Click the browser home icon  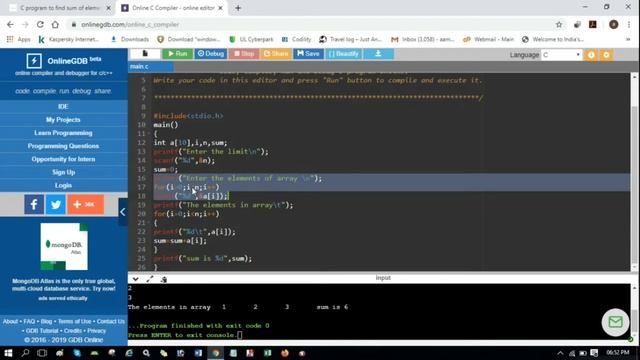pyautogui.click(x=55, y=24)
